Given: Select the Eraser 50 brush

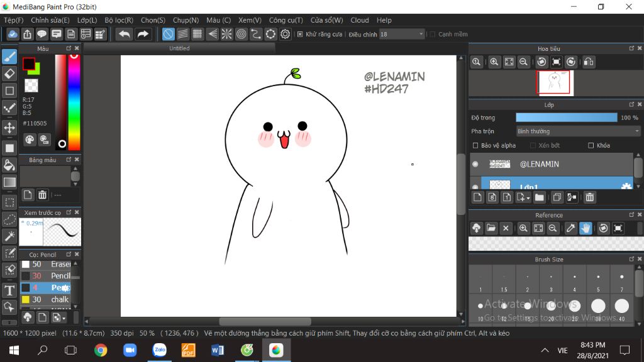Looking at the screenshot, I should (x=45, y=265).
